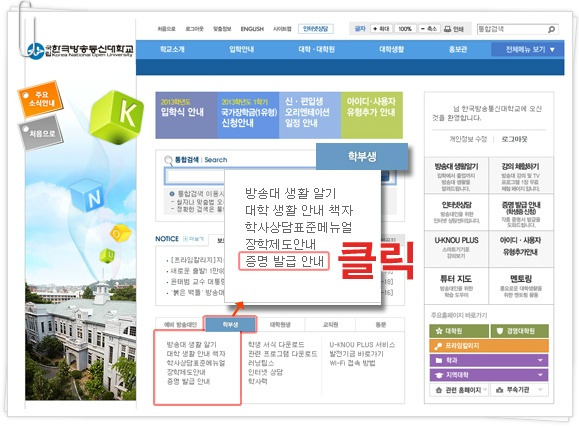Open 대학생활 main menu
Screen dimensions: 579x427
coord(392,49)
